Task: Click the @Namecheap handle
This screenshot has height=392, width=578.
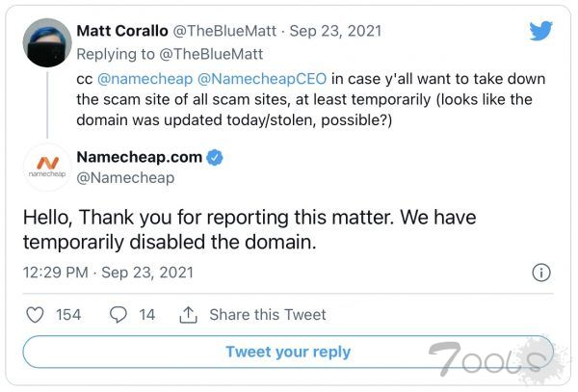Action: coord(125,178)
